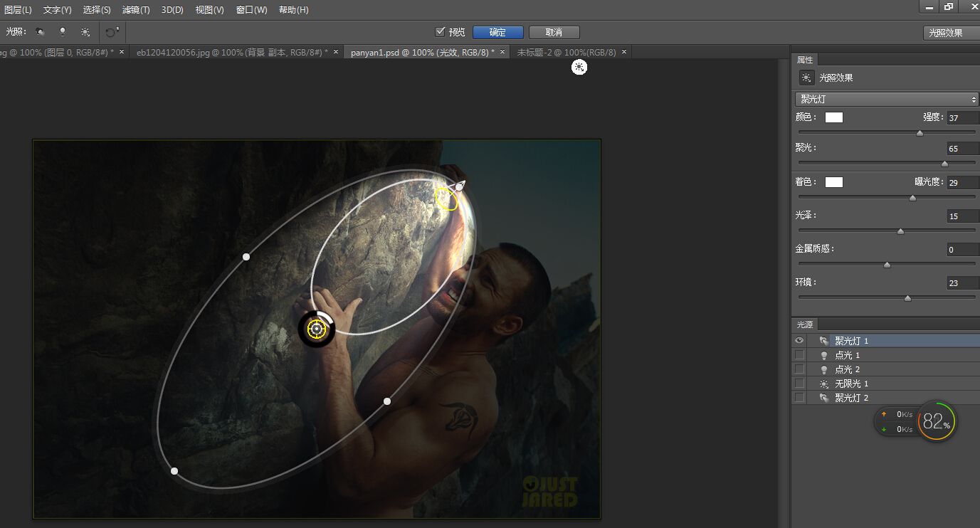Click the 取消 cancel button

(554, 33)
